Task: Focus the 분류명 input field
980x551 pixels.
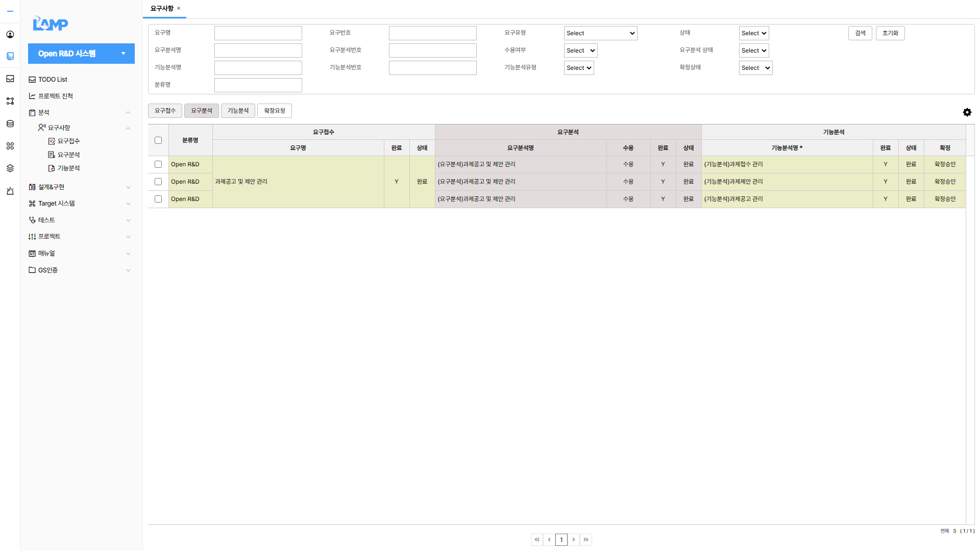Action: (x=258, y=85)
